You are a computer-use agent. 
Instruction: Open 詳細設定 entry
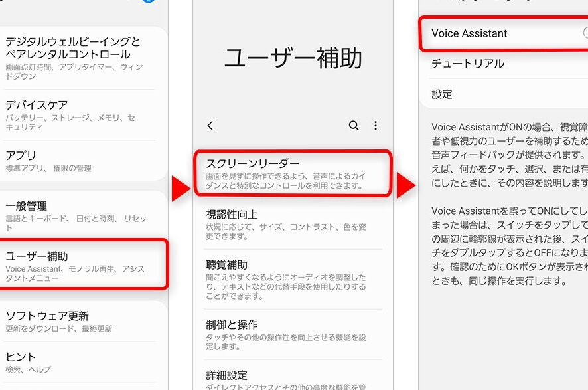[293, 376]
